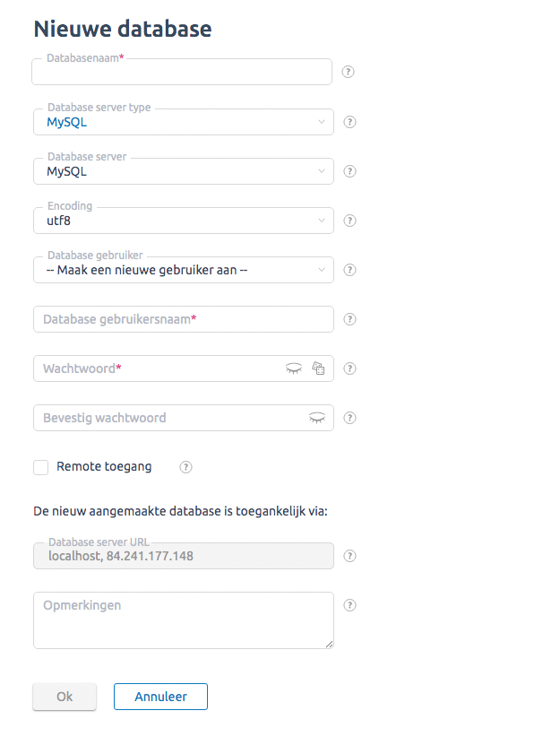Viewport: 560px width, 754px height.
Task: Click help icon next to Databasenaam field
Action: pyautogui.click(x=348, y=72)
